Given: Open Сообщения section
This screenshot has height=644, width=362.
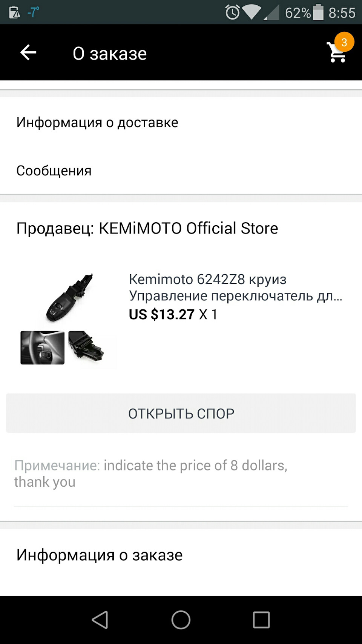Looking at the screenshot, I should pyautogui.click(x=54, y=171).
